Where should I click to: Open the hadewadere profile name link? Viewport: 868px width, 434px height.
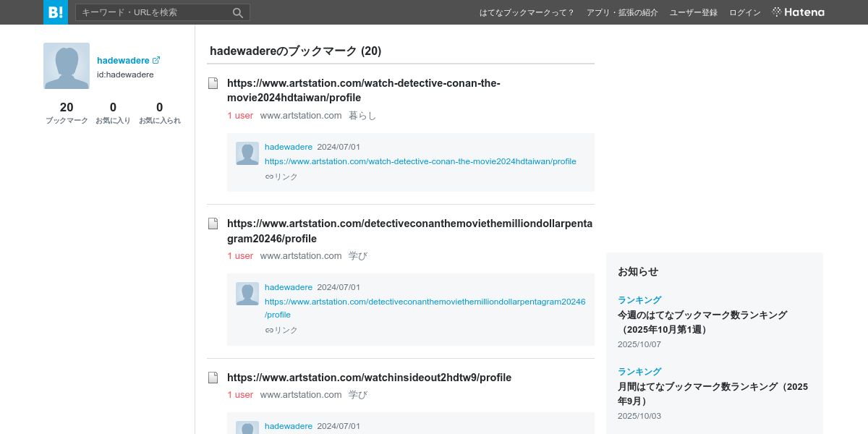pyautogui.click(x=123, y=61)
